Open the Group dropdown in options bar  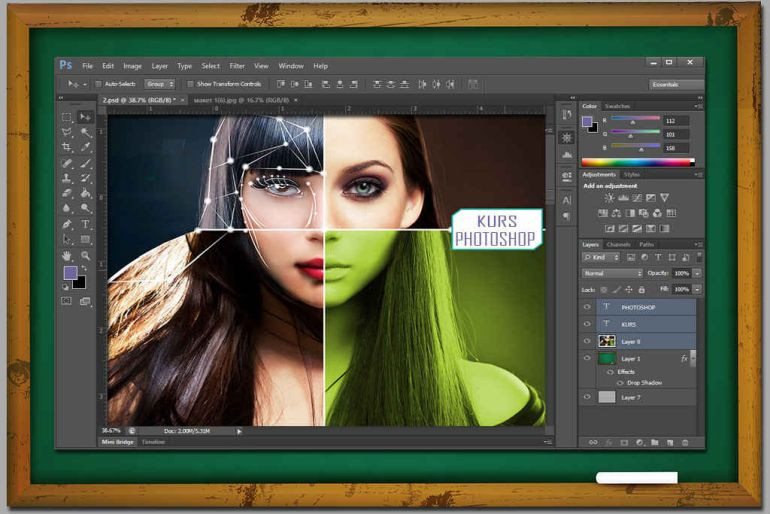click(x=160, y=84)
